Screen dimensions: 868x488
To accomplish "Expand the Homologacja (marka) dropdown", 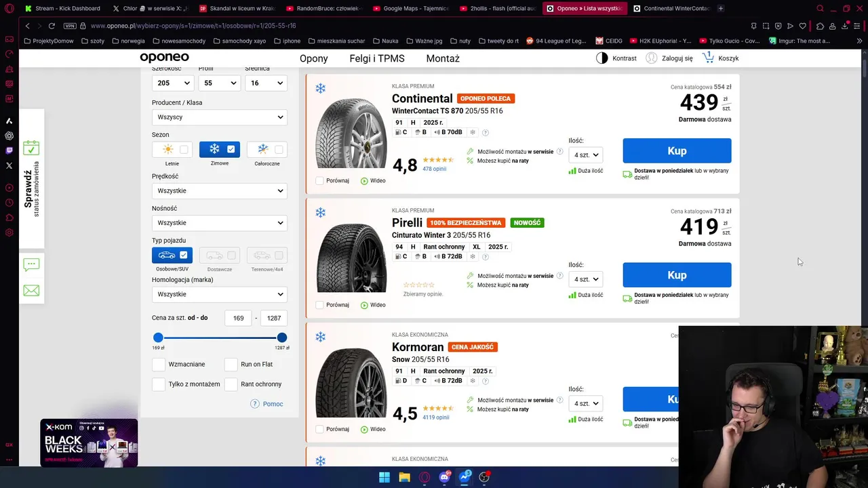I will point(219,294).
